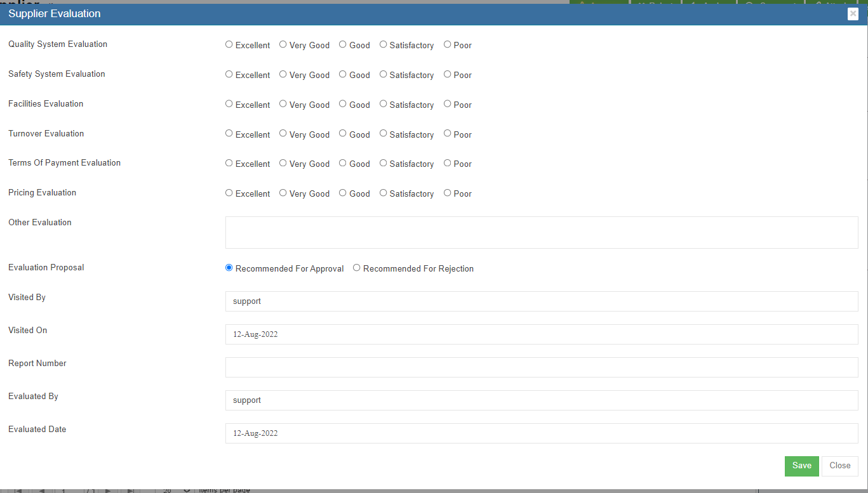Open the Evaluated Date field

[541, 433]
